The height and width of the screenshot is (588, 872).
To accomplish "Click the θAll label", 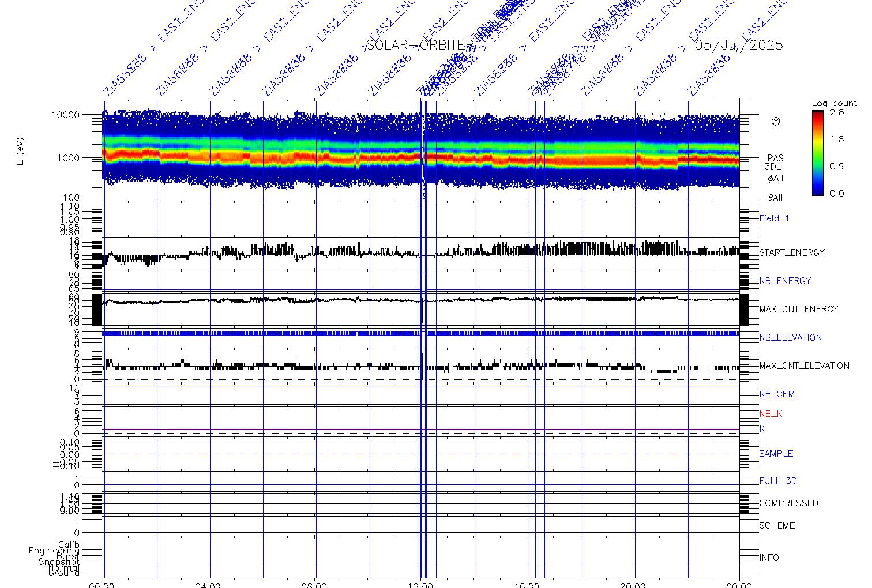I will coord(776,198).
